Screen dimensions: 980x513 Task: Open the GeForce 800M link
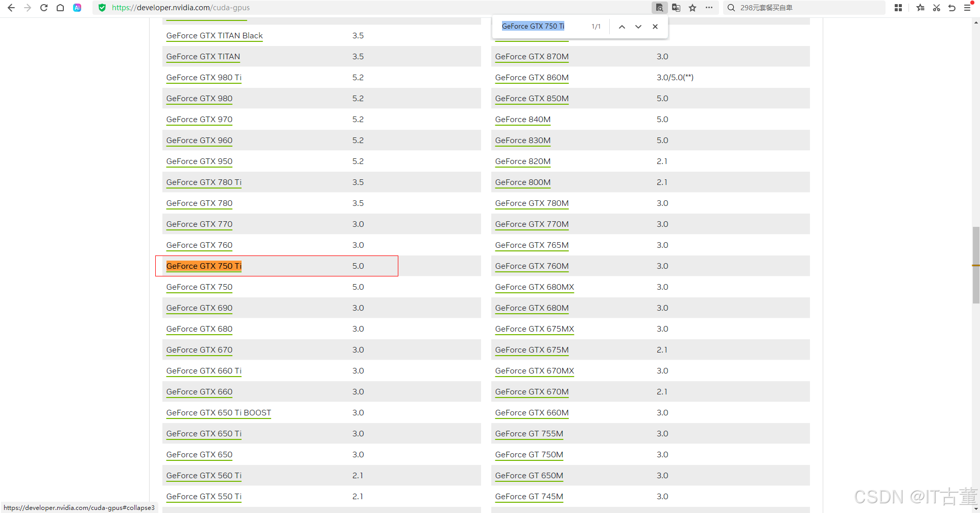coord(523,182)
